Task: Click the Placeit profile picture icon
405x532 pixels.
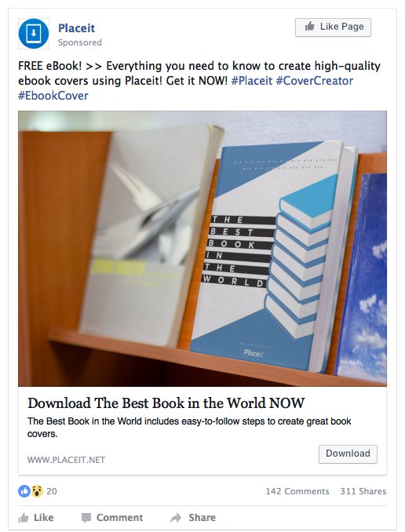Action: (34, 34)
